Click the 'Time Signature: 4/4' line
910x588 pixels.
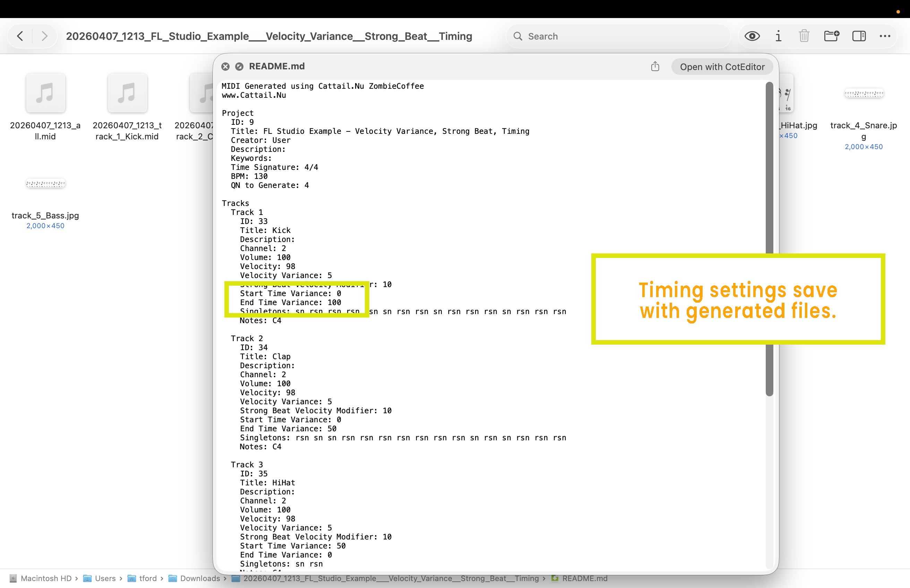(274, 167)
